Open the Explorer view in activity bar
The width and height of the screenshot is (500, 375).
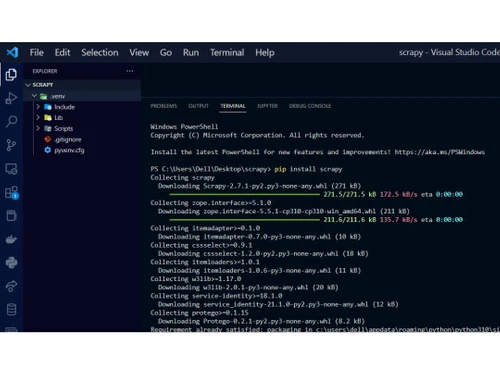(x=11, y=74)
